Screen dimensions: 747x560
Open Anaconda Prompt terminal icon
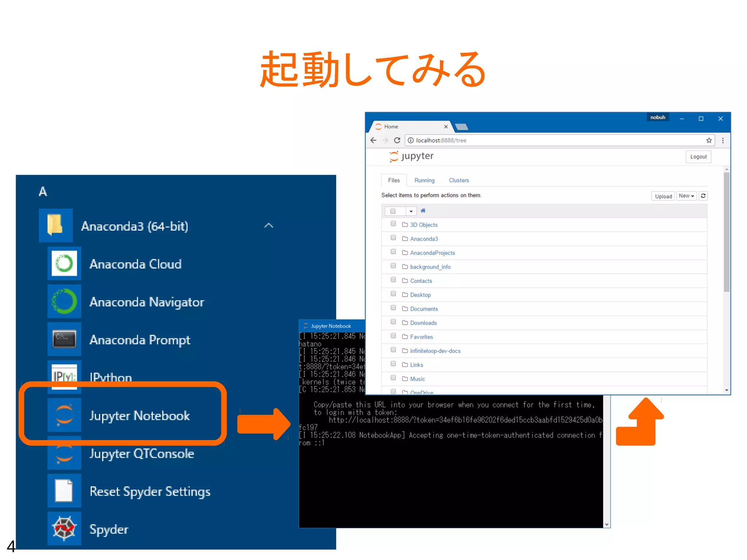coord(64,339)
